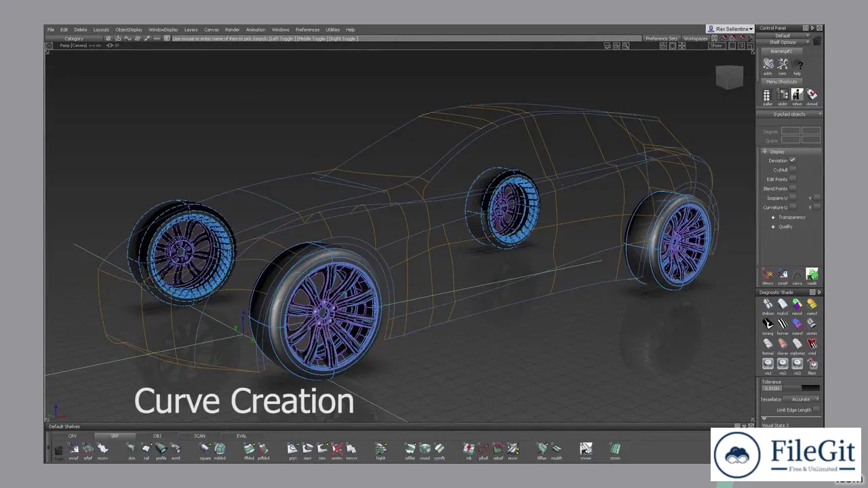Click the pick prompt line field
Viewport: 868px width, 488px height.
coord(406,39)
